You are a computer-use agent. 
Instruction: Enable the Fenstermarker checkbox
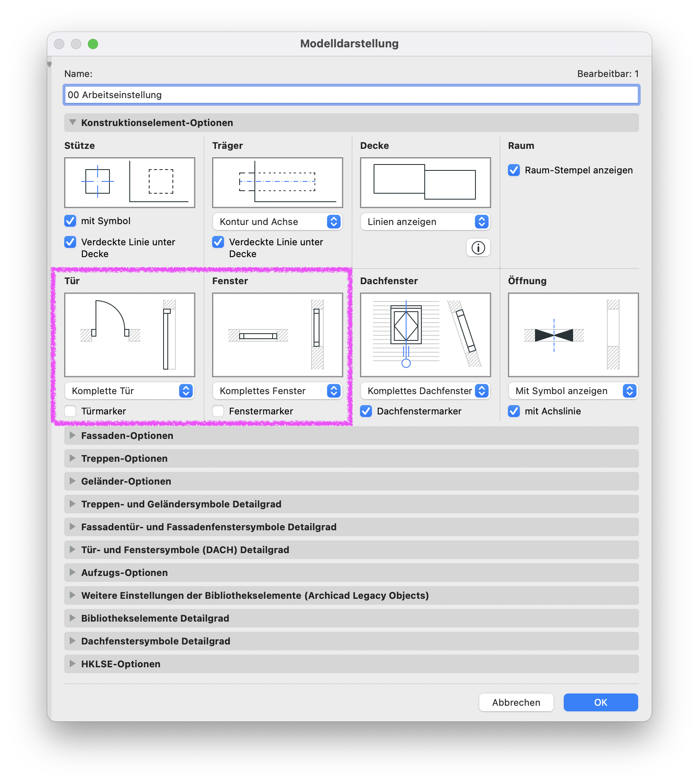[218, 411]
